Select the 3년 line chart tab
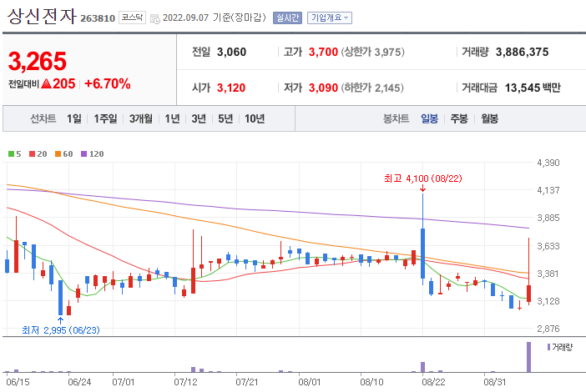Screen dimensions: 586x392 [x=199, y=118]
